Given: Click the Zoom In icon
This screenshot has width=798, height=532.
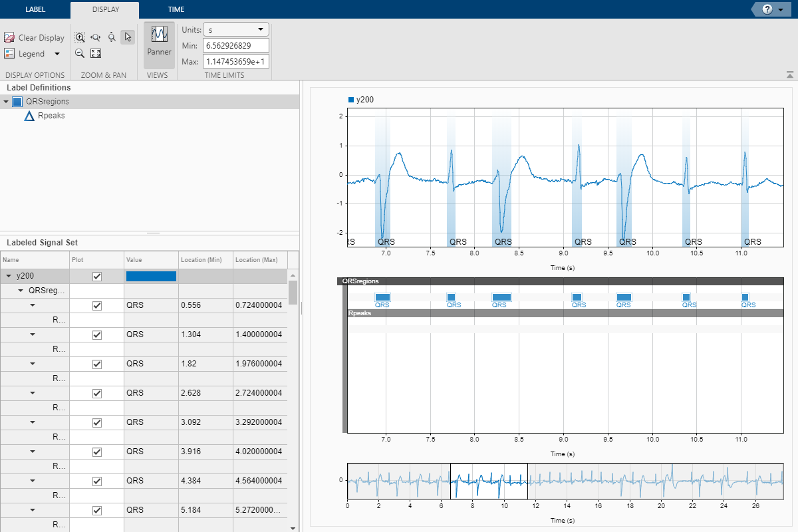Looking at the screenshot, I should [80, 38].
